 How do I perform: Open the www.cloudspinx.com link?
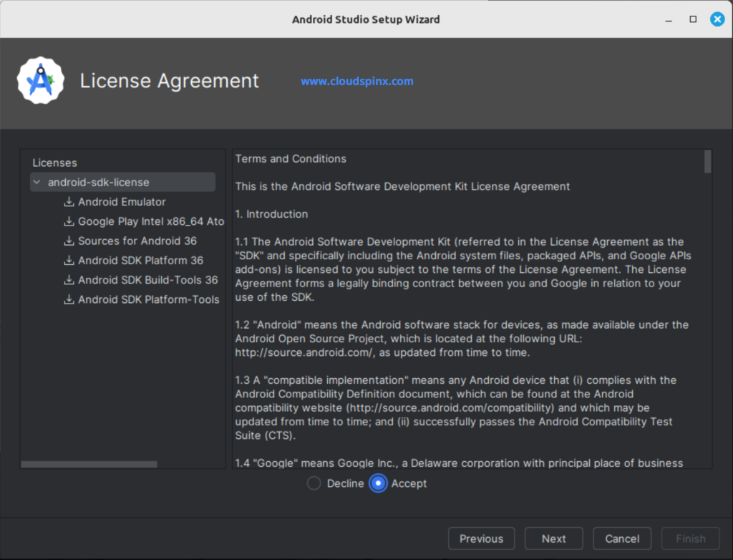[356, 81]
